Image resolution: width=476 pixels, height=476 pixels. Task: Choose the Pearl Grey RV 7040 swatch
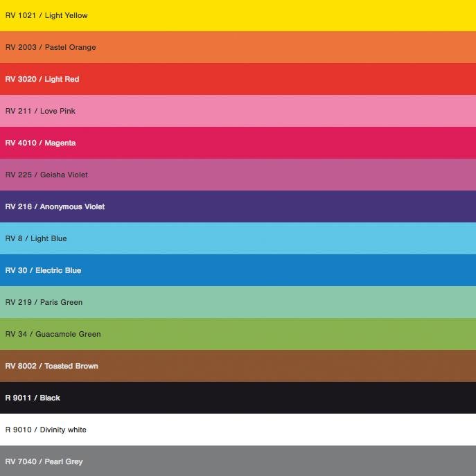[x=238, y=461]
